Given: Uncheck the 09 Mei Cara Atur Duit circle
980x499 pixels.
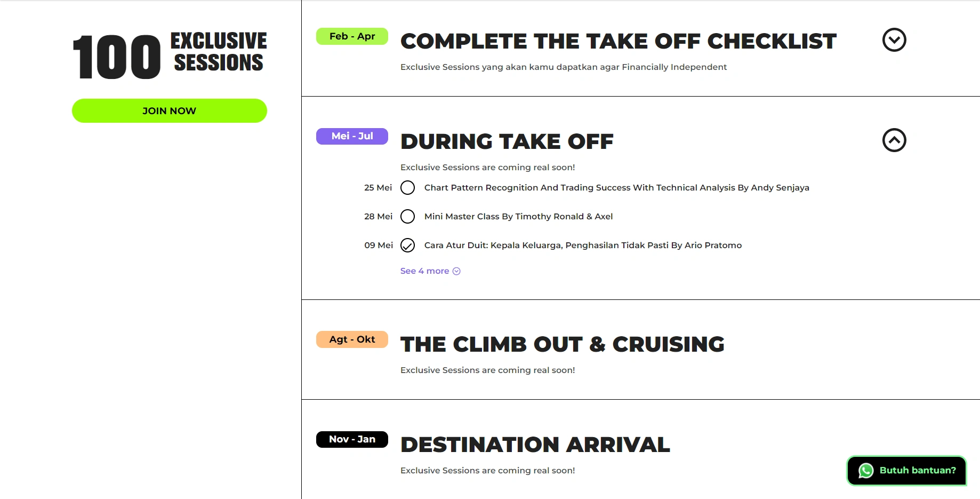Looking at the screenshot, I should click(407, 245).
